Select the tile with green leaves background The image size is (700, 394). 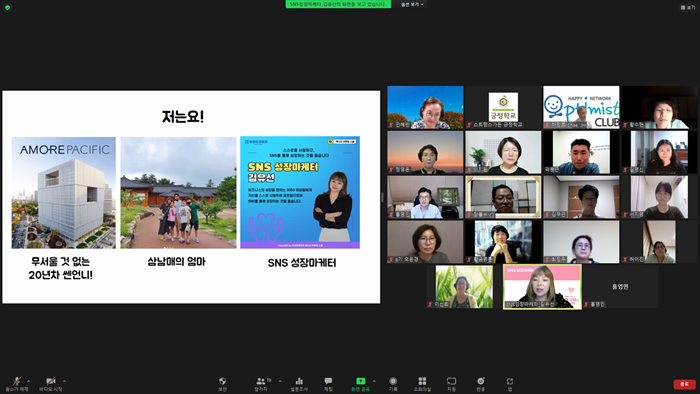click(x=464, y=286)
